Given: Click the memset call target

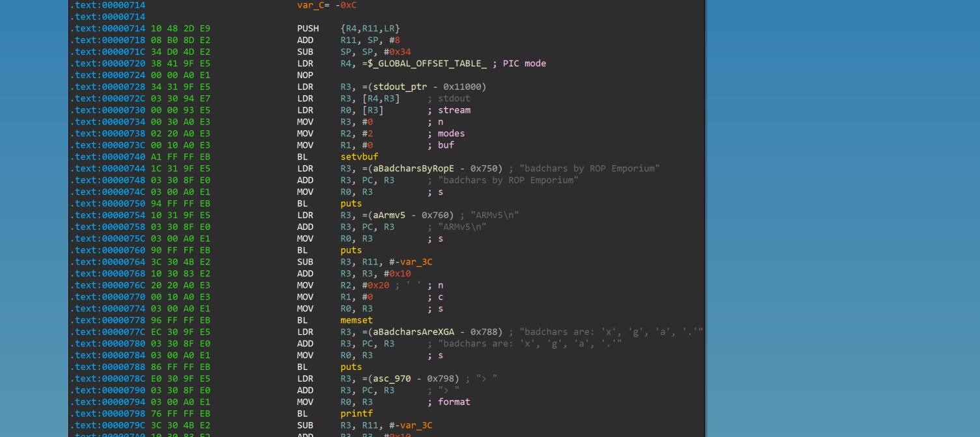Looking at the screenshot, I should (356, 320).
